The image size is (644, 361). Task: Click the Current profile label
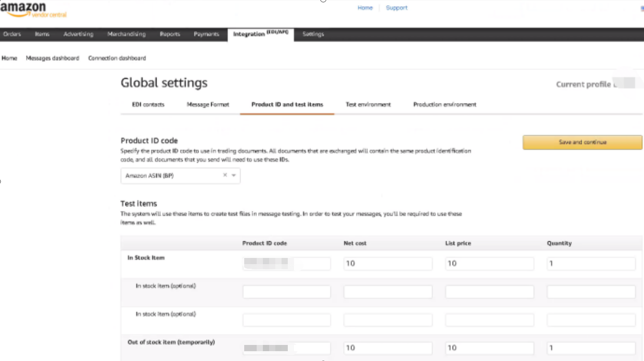[583, 84]
